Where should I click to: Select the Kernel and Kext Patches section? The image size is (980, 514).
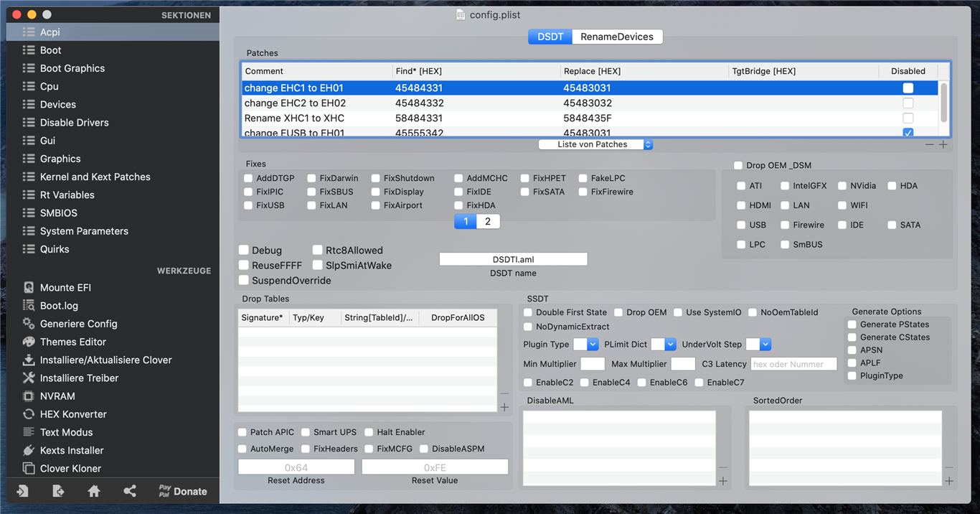pyautogui.click(x=95, y=177)
